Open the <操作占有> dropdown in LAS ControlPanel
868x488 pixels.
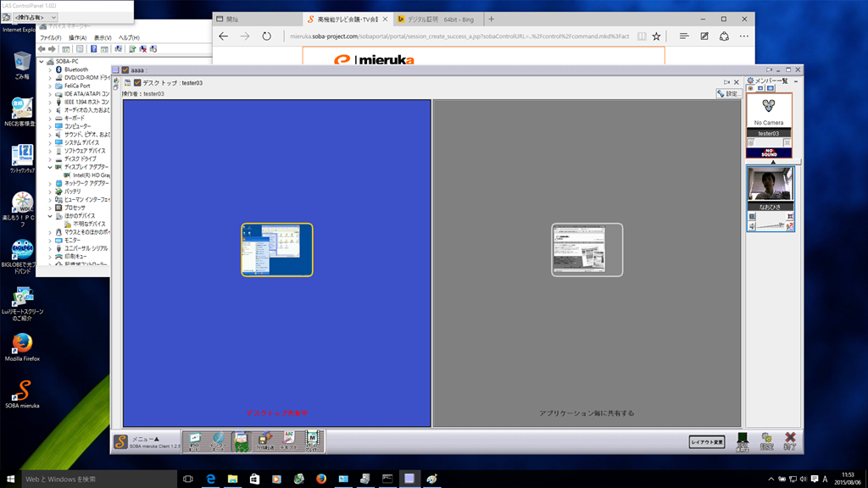tap(36, 18)
